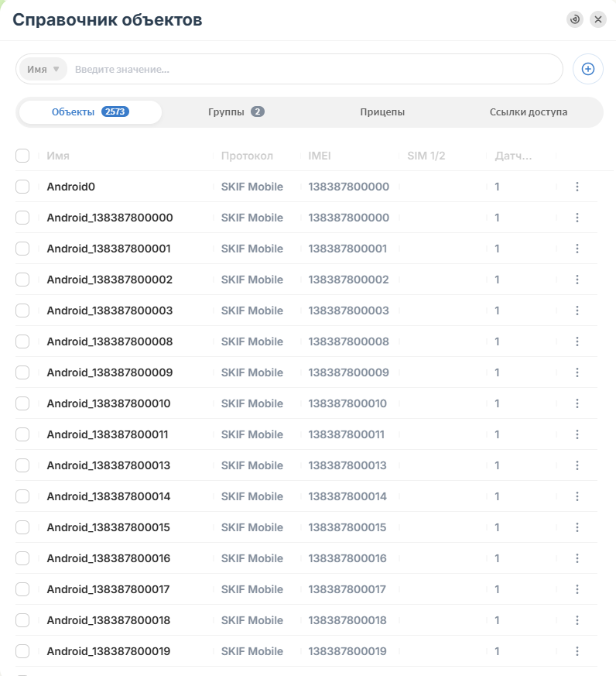Open three-dot menu for Android_138387800002

(577, 280)
